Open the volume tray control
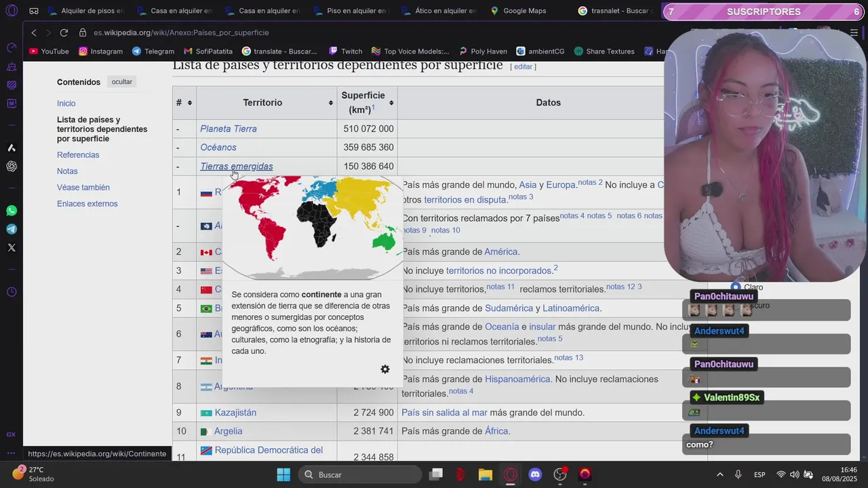 click(x=794, y=474)
